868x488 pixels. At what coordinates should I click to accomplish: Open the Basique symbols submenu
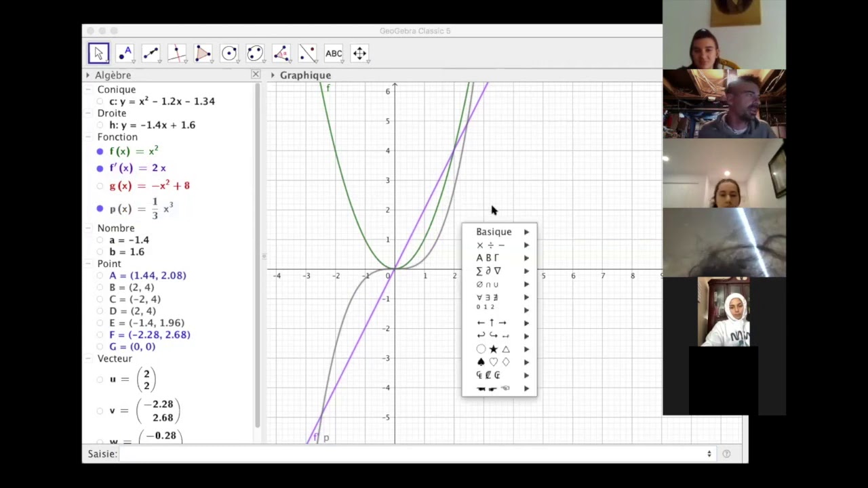pos(499,232)
